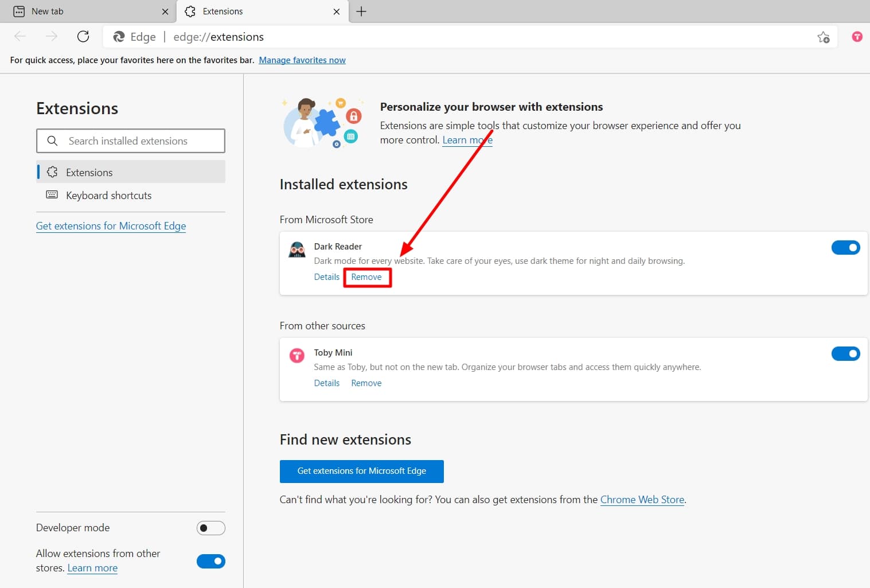870x588 pixels.
Task: Click the Dark Reader extension icon
Action: [296, 249]
